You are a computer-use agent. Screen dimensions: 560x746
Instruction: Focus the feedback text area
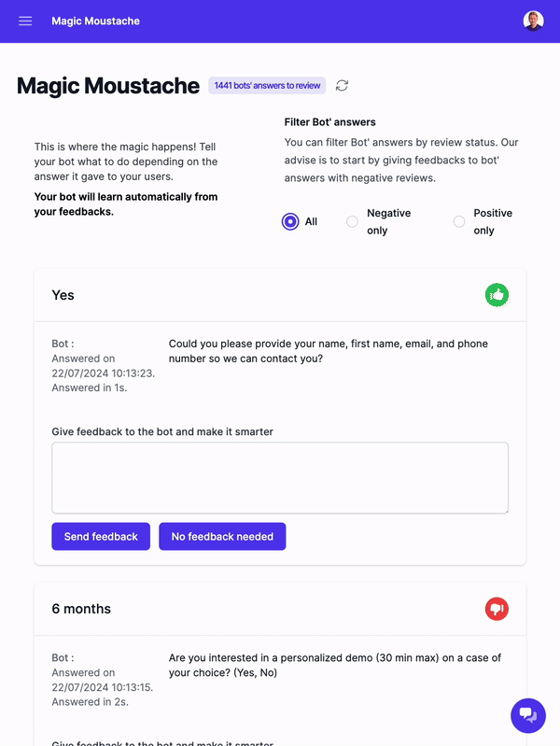pyautogui.click(x=279, y=477)
